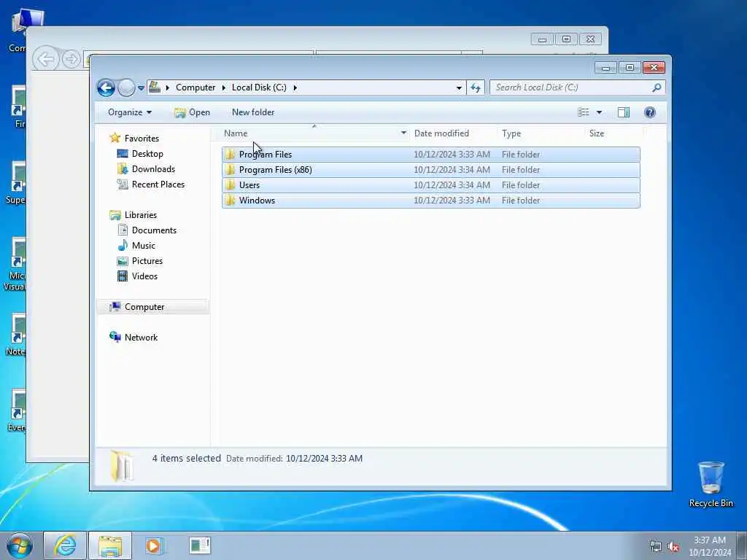
Task: Create a New folder
Action: pyautogui.click(x=253, y=112)
